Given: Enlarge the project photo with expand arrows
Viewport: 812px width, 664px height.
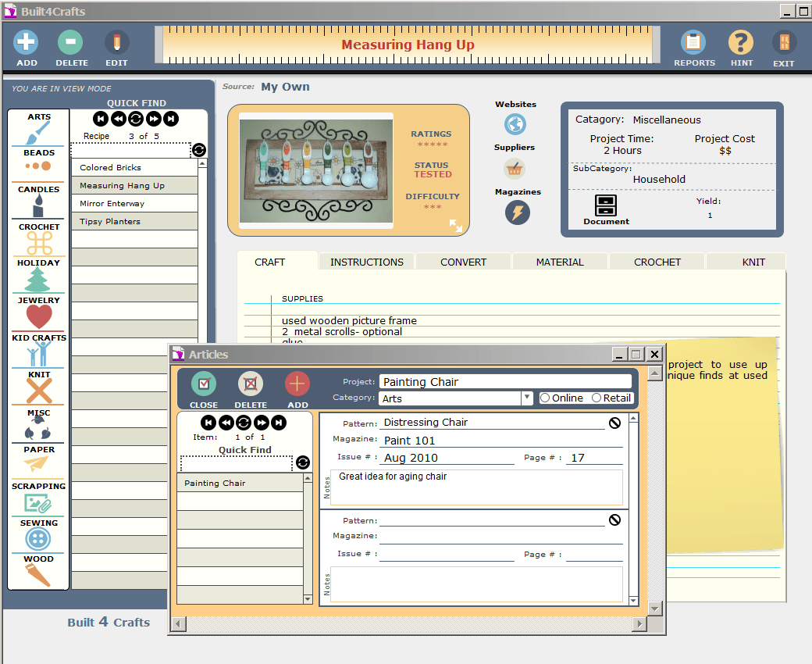Looking at the screenshot, I should click(455, 225).
